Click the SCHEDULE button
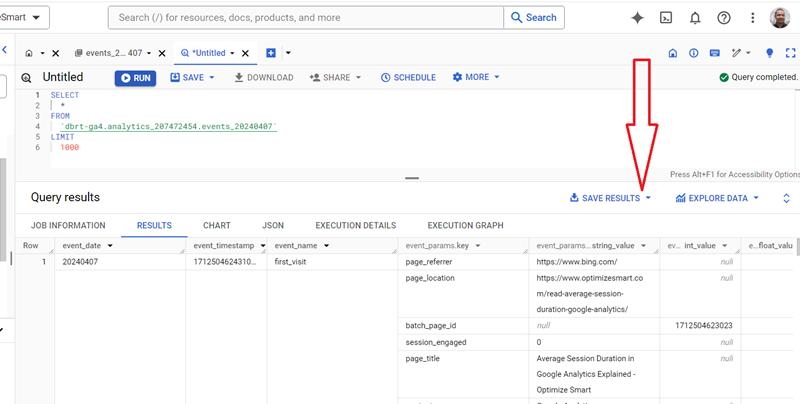 pyautogui.click(x=408, y=78)
